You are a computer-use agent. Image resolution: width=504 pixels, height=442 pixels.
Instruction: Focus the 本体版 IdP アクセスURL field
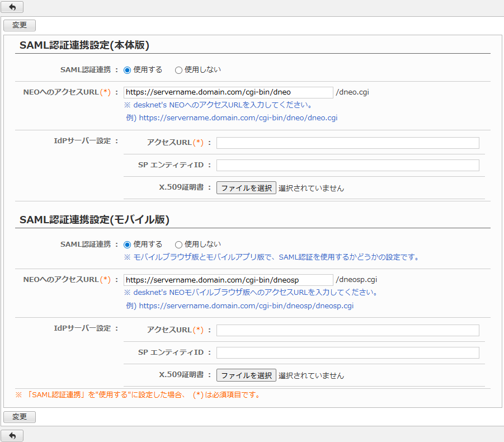(347, 143)
